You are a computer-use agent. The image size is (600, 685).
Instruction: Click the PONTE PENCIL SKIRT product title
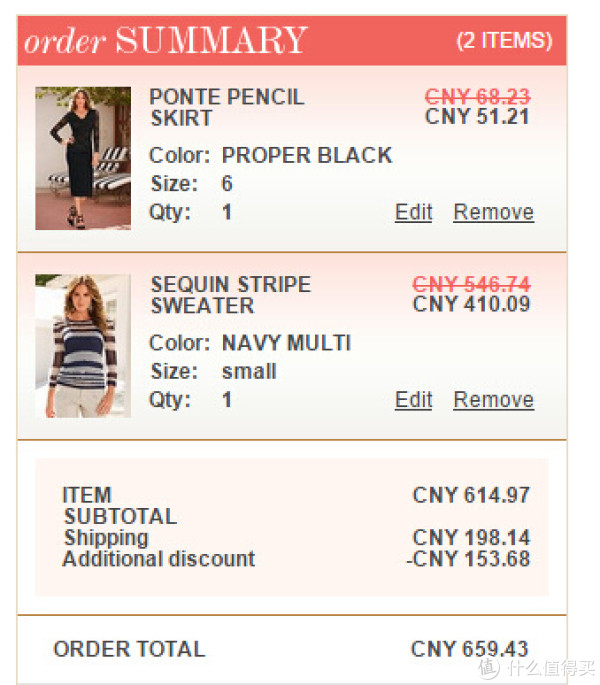227,107
